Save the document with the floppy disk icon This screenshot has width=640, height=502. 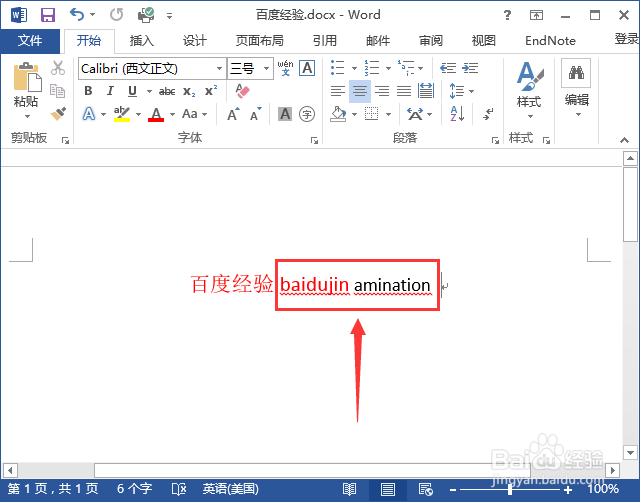tap(48, 15)
